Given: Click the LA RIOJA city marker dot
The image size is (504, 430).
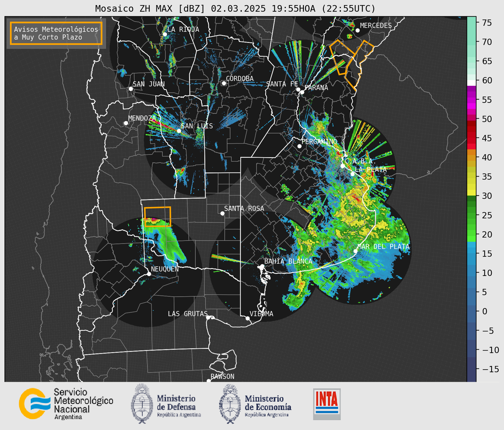Looking at the screenshot, I should (x=165, y=34).
